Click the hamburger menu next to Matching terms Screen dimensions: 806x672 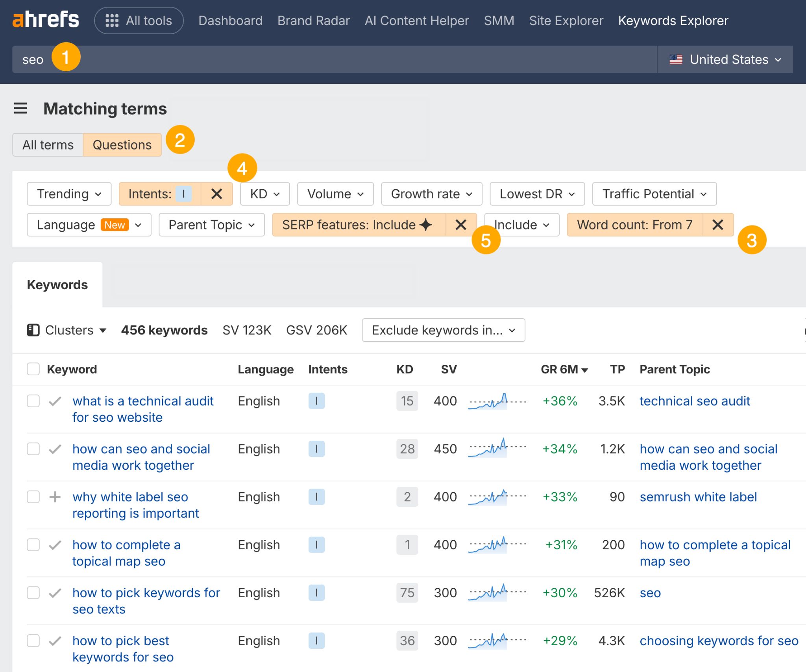tap(20, 109)
